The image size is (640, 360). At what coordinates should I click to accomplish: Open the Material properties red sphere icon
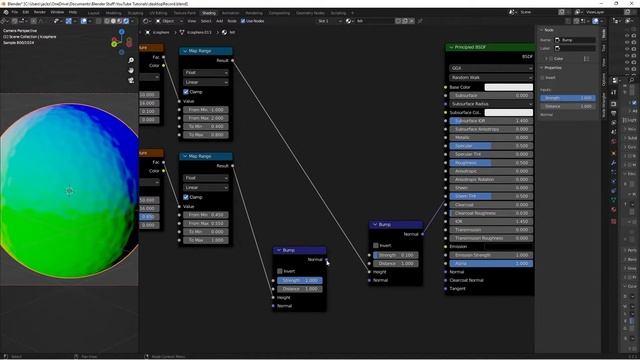613,209
